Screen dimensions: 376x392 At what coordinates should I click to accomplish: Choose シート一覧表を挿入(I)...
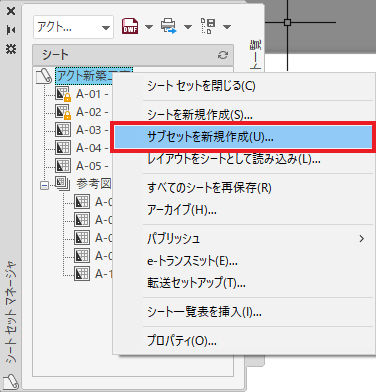tap(244, 312)
